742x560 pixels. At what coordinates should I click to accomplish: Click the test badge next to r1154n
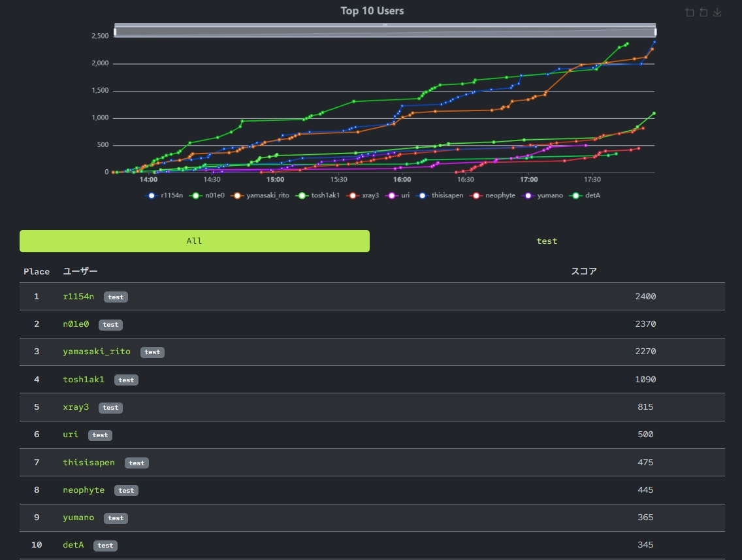coord(116,297)
